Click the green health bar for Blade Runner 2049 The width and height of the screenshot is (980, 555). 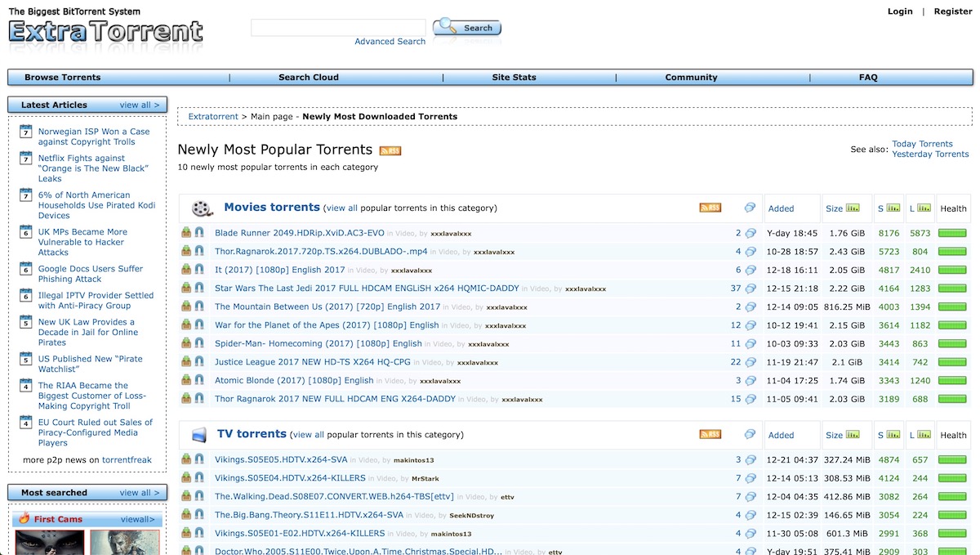click(x=952, y=232)
